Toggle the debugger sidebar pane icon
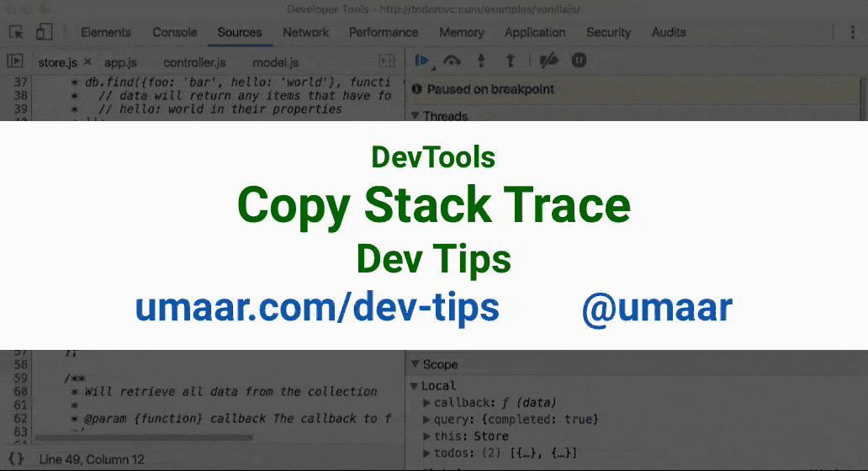 [388, 61]
